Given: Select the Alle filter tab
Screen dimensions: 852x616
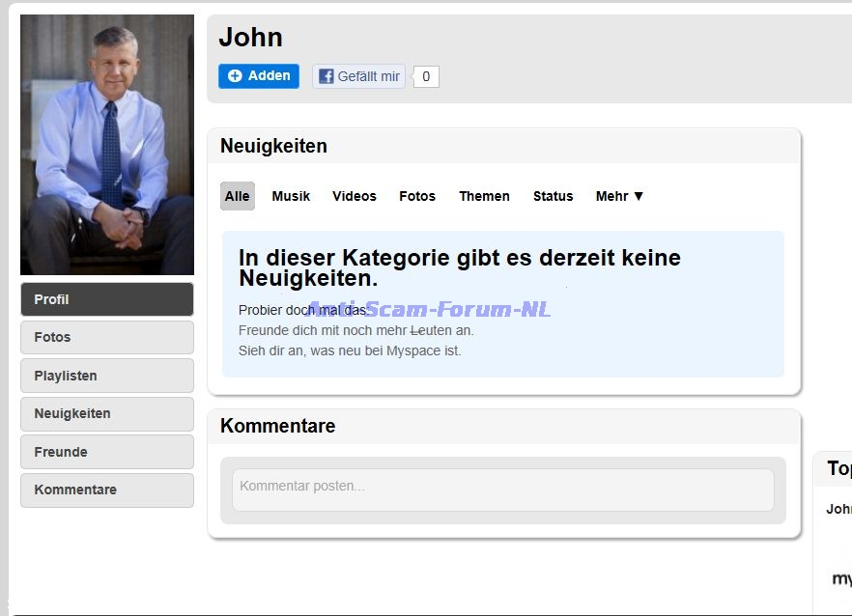Looking at the screenshot, I should [x=237, y=196].
